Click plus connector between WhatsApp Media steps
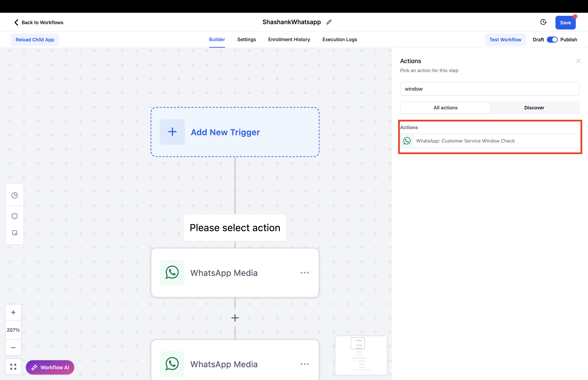 [x=235, y=318]
